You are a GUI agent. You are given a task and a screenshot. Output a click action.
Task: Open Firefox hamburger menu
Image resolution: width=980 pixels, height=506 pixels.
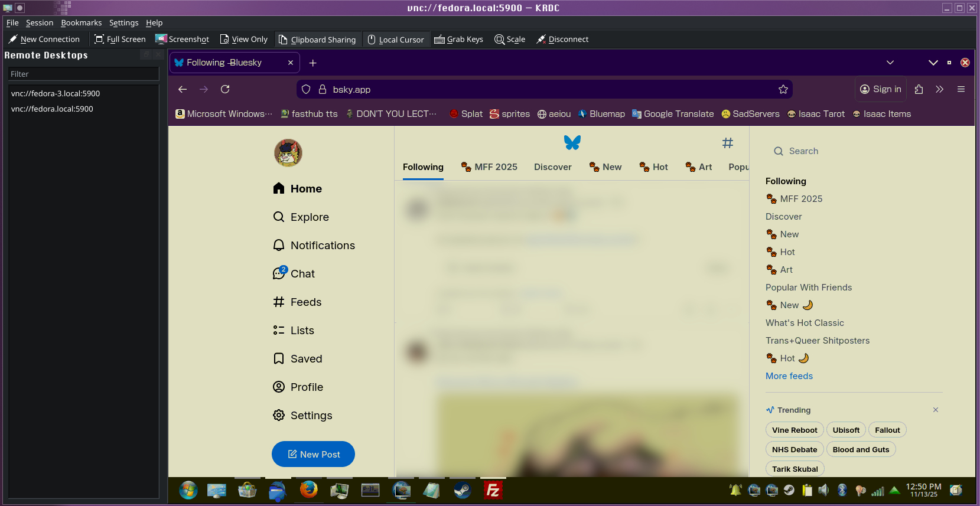961,89
